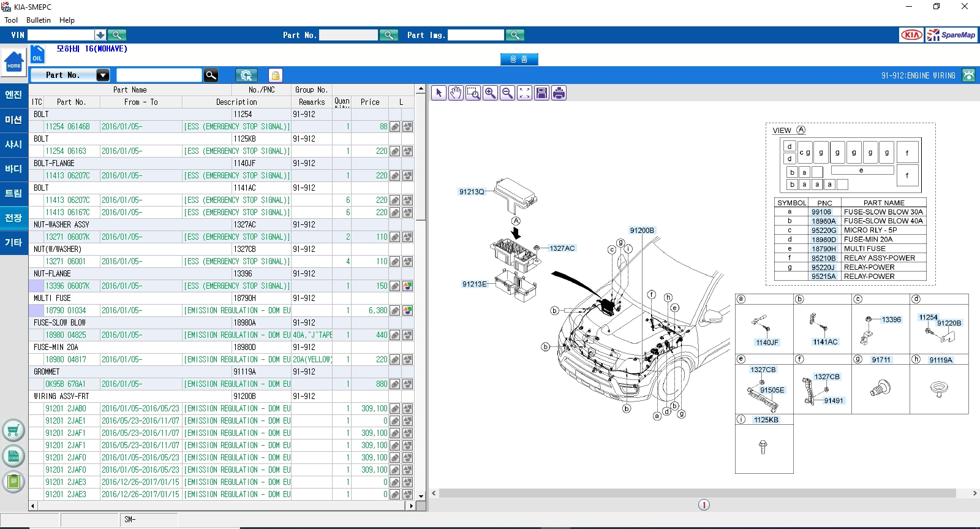Click the parts list scroll-right arrow
Image resolution: width=980 pixels, height=529 pixels.
point(410,506)
